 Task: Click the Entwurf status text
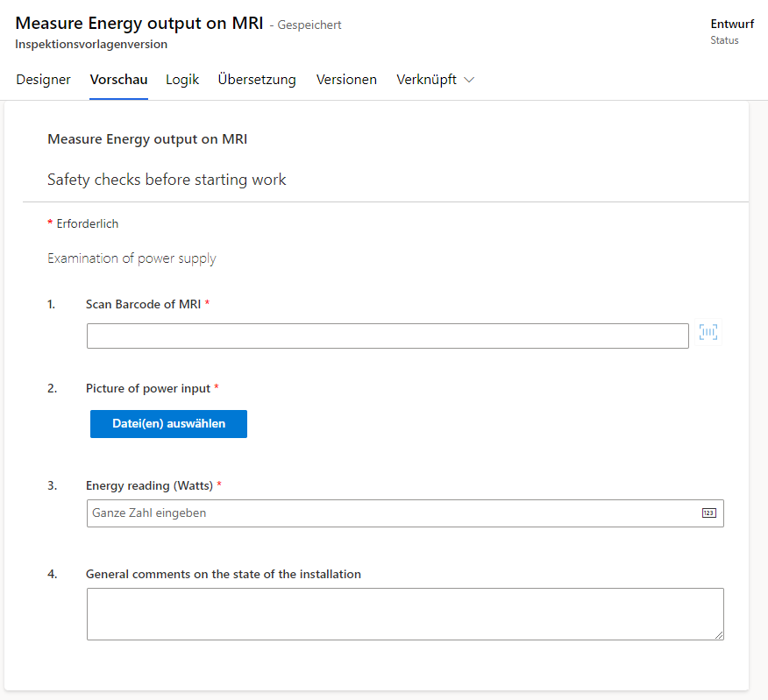click(732, 25)
